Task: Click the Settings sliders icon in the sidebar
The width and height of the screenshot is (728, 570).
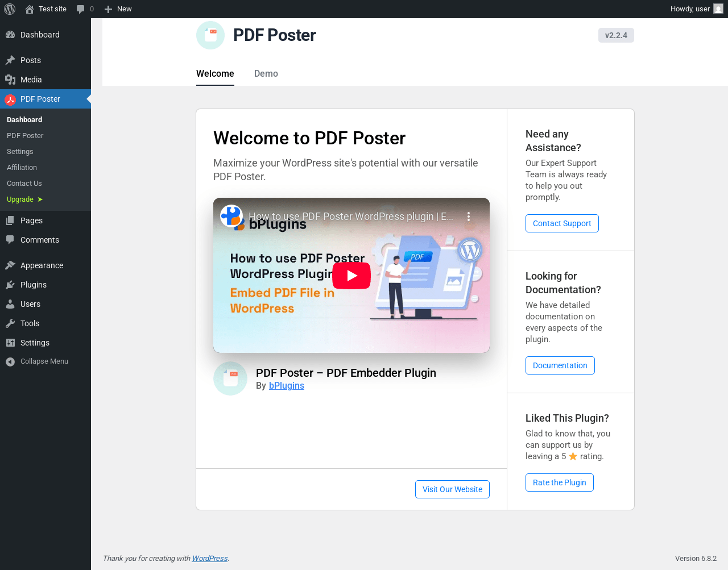Action: click(x=10, y=343)
